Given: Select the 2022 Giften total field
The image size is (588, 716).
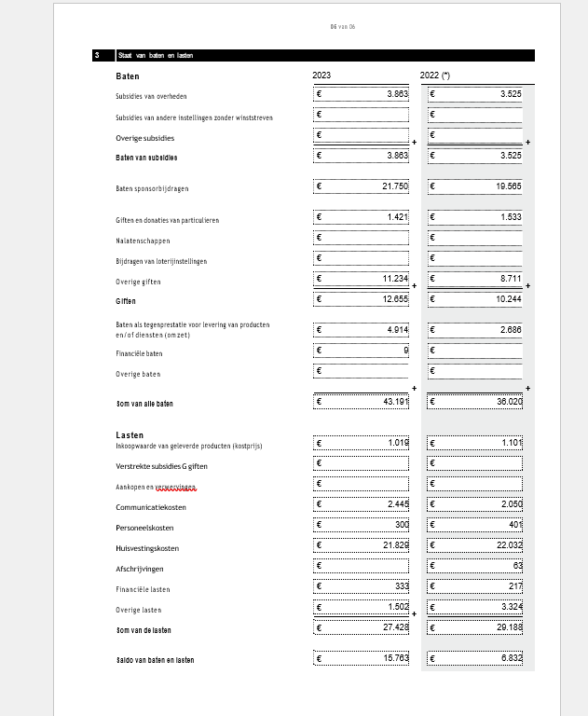Looking at the screenshot, I should click(475, 299).
